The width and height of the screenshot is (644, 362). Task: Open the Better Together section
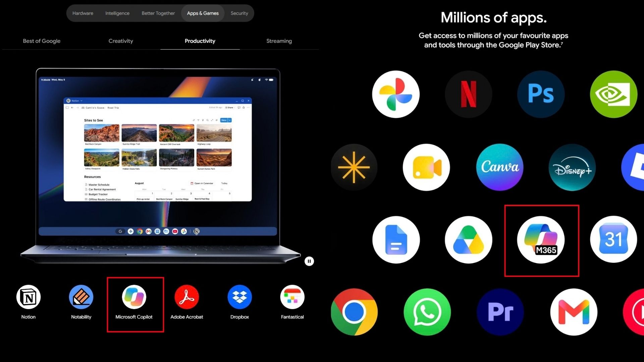point(158,13)
